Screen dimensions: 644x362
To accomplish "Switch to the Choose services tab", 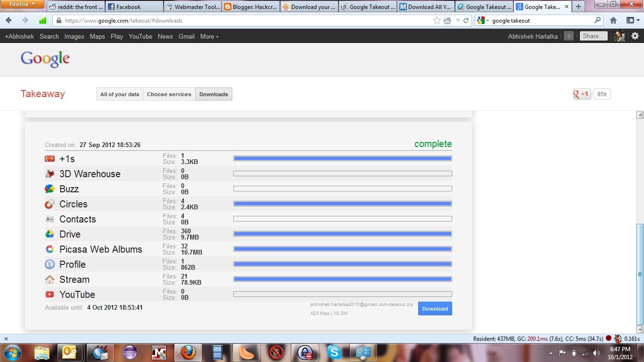I will click(x=169, y=94).
